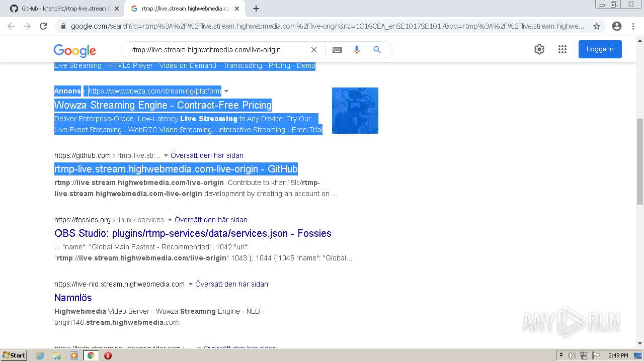Image resolution: width=644 pixels, height=362 pixels.
Task: Click the volume speaker tray icon
Action: (572, 355)
